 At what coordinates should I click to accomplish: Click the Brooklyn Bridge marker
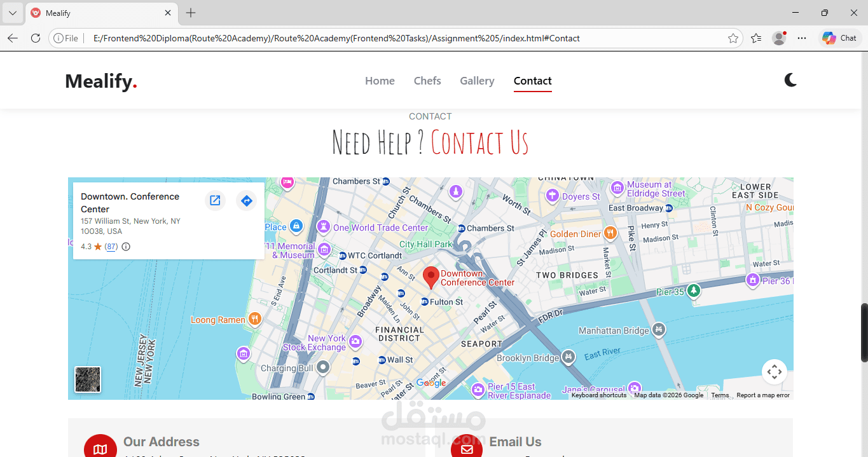coord(568,357)
